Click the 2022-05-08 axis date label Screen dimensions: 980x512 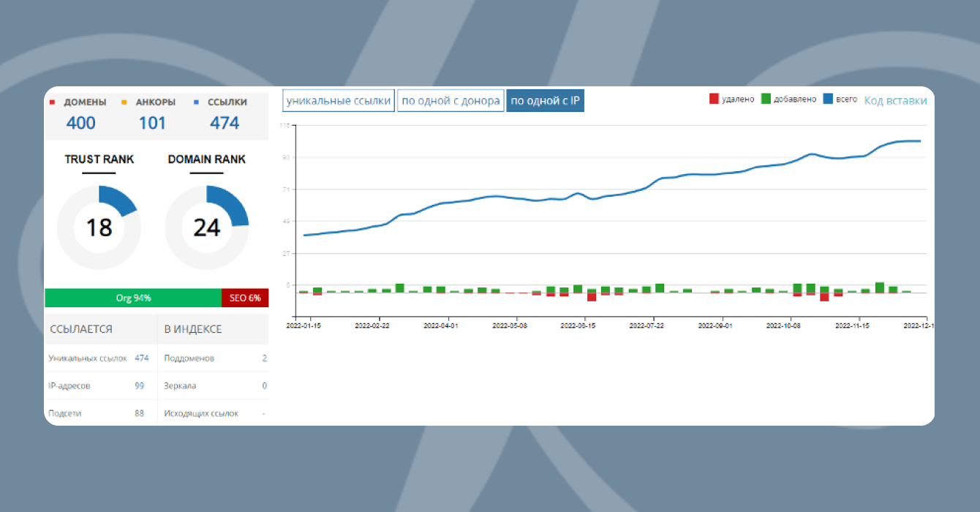510,326
